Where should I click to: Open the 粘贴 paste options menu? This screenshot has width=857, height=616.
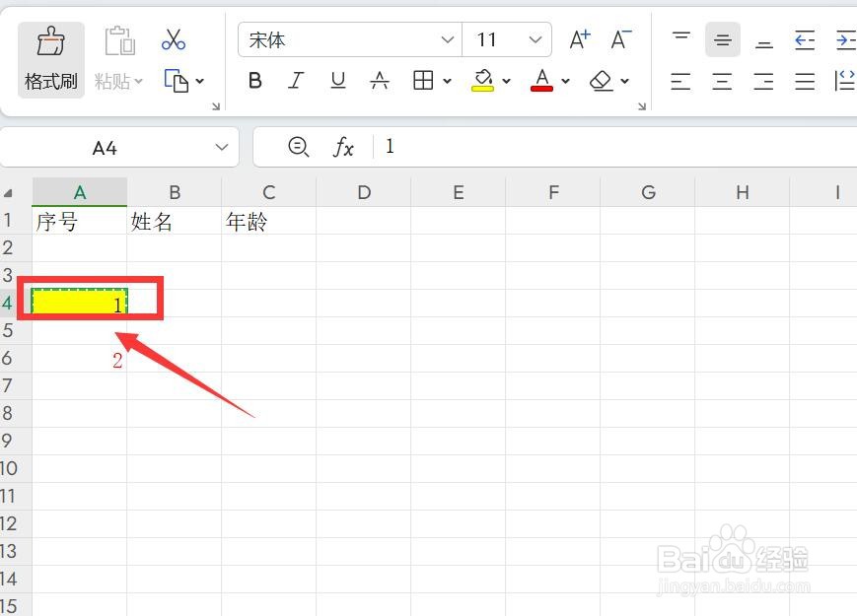[x=118, y=81]
